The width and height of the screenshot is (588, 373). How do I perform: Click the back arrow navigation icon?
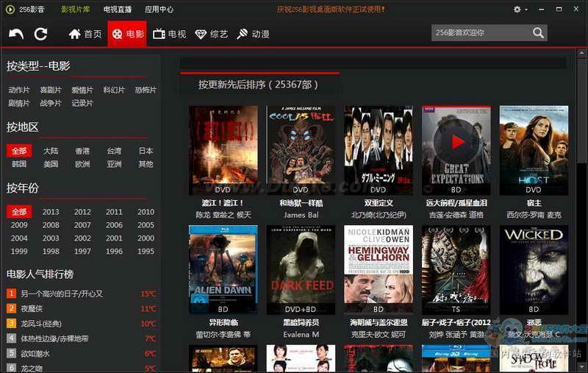click(x=16, y=34)
